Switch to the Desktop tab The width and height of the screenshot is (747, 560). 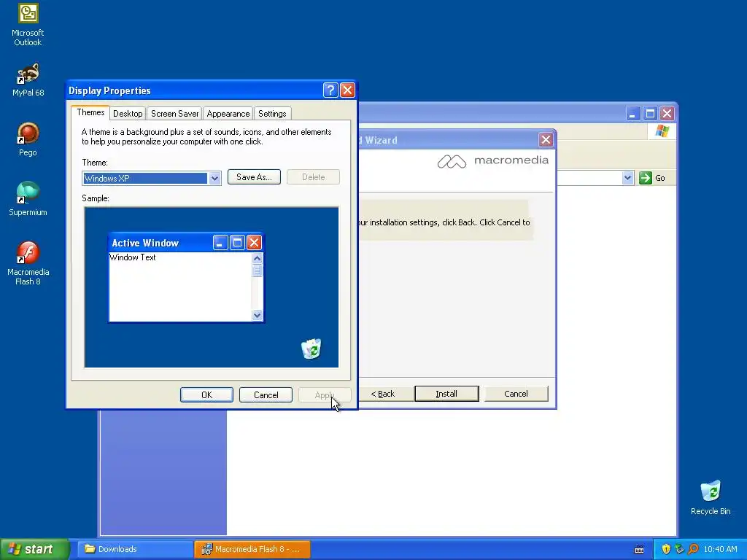tap(128, 113)
